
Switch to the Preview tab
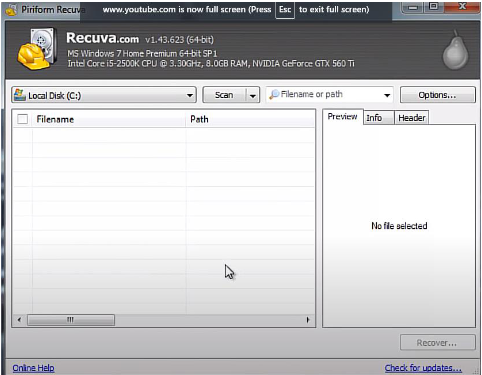point(342,117)
